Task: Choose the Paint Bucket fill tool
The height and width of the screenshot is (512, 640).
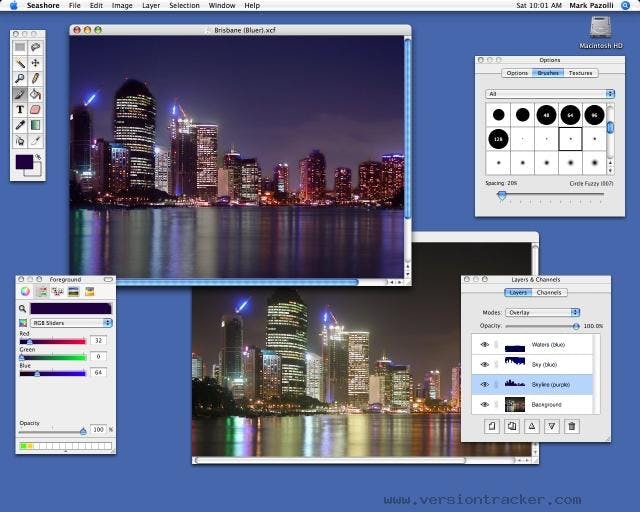Action: [36, 93]
